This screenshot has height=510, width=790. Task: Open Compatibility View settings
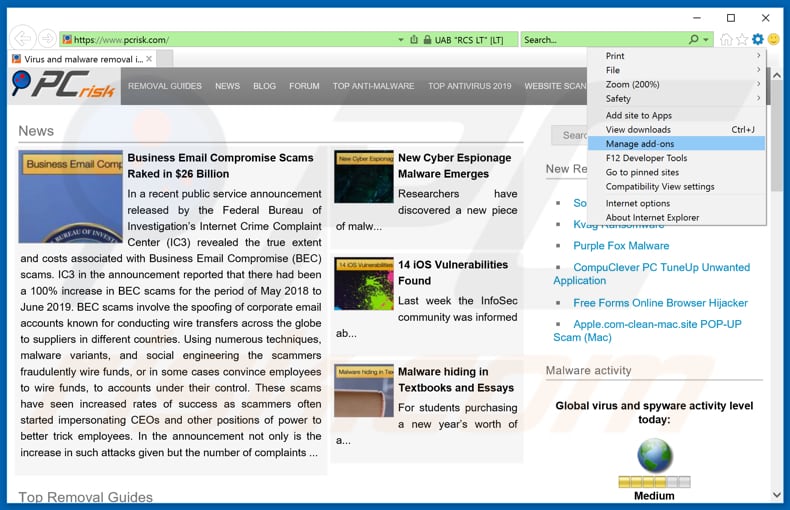point(676,186)
